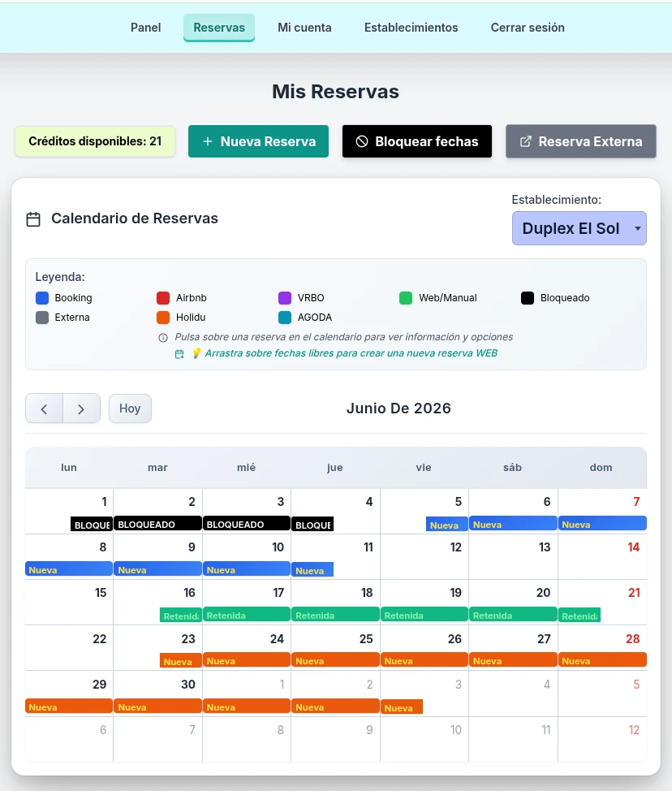Image resolution: width=672 pixels, height=791 pixels.
Task: Click the lun column header
Action: click(x=69, y=467)
